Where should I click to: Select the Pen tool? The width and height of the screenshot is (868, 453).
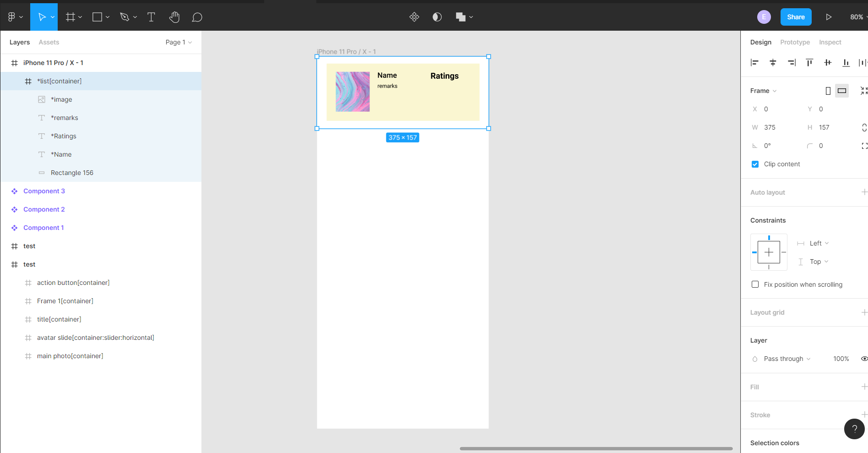(x=125, y=17)
